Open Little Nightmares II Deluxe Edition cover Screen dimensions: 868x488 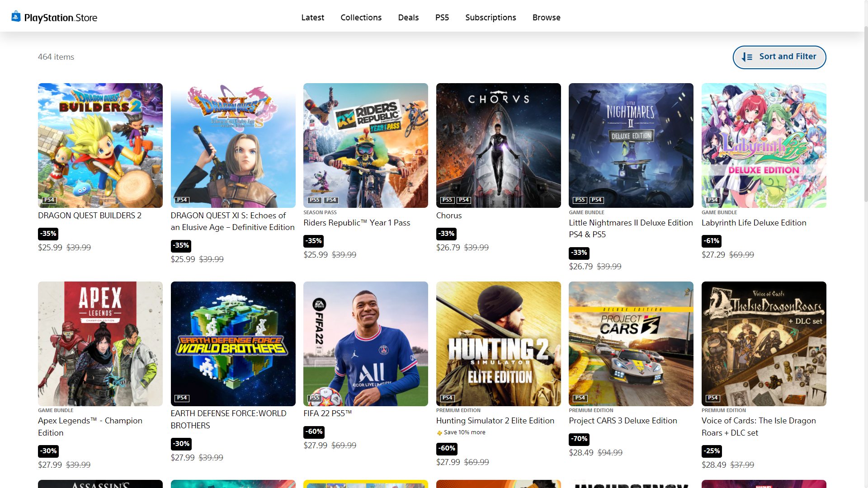(631, 145)
